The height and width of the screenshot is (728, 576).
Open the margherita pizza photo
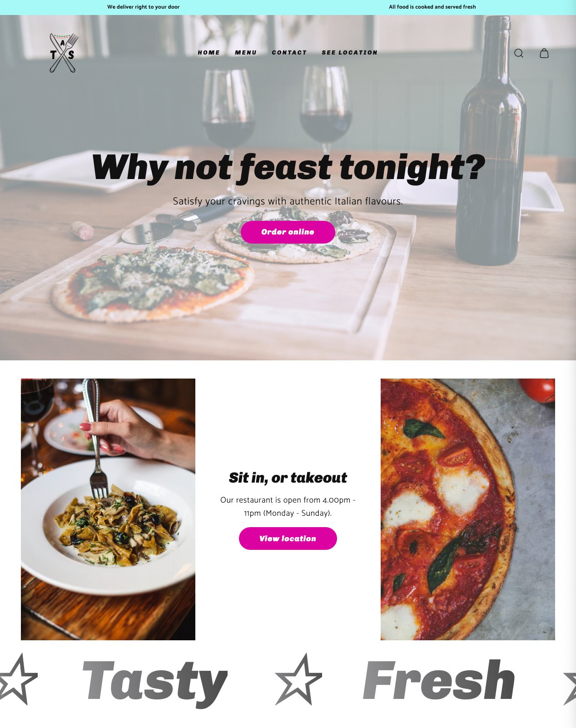[468, 509]
